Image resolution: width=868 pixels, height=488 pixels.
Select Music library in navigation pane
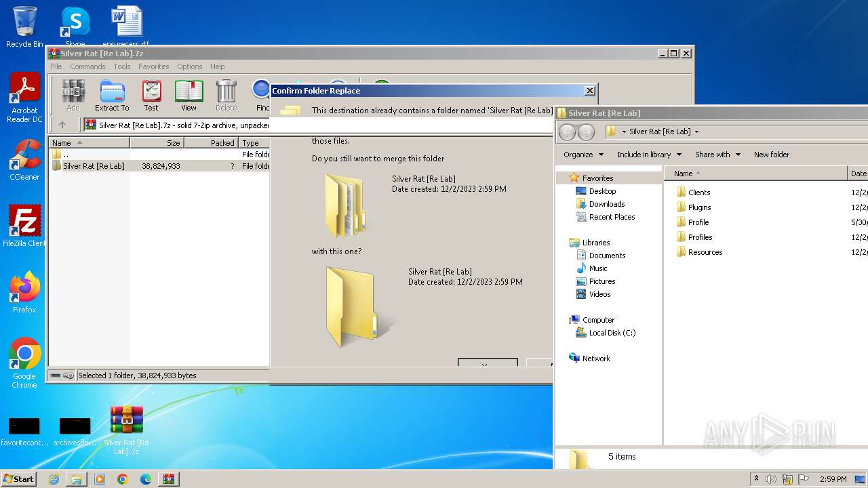(598, 268)
